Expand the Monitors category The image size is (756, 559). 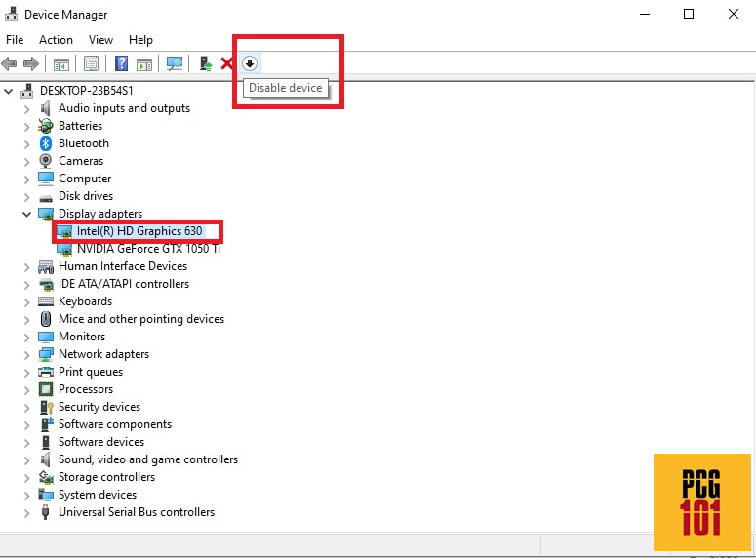27,338
